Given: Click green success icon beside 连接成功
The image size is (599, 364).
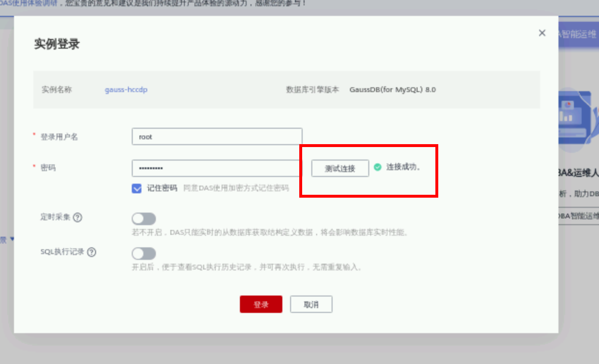Looking at the screenshot, I should coord(377,167).
